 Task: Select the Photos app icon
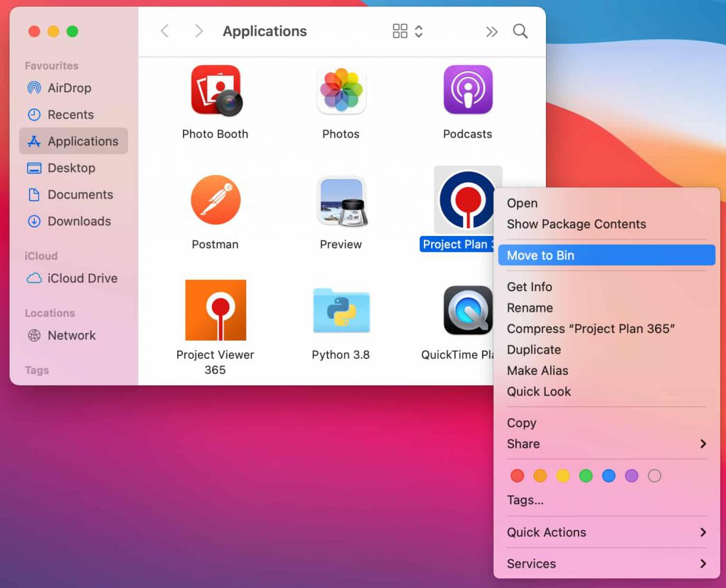tap(341, 90)
